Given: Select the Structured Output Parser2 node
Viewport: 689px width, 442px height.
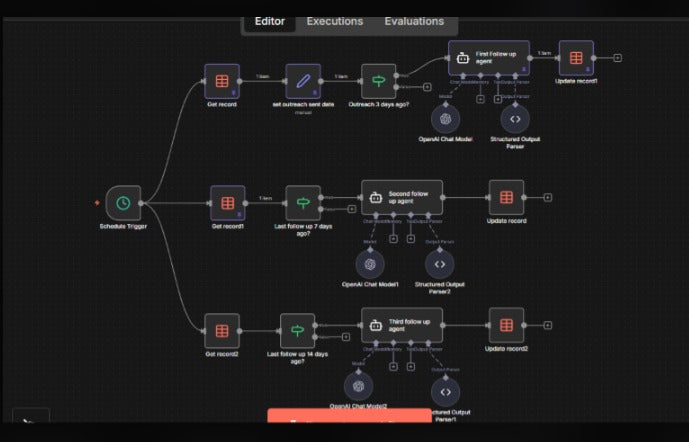Looking at the screenshot, I should 439,264.
